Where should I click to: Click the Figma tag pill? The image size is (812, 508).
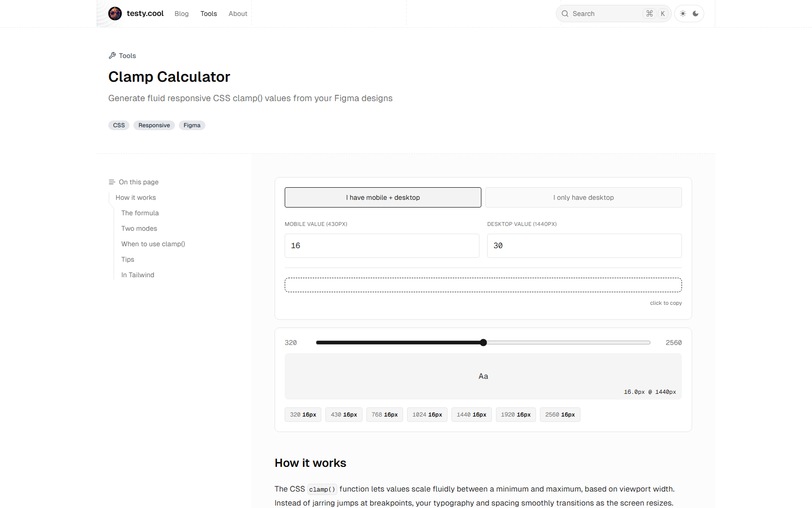[x=192, y=125]
